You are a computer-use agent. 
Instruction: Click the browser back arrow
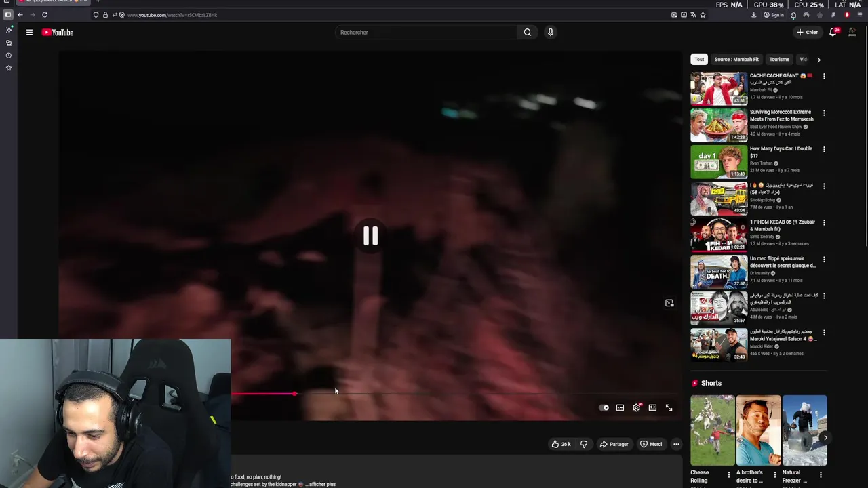pyautogui.click(x=20, y=14)
